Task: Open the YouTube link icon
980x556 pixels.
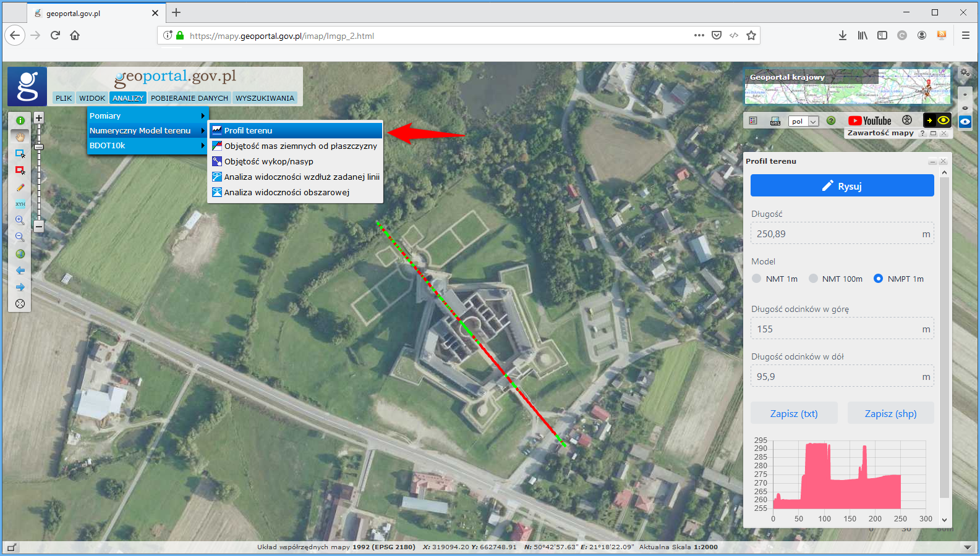Action: [x=869, y=121]
